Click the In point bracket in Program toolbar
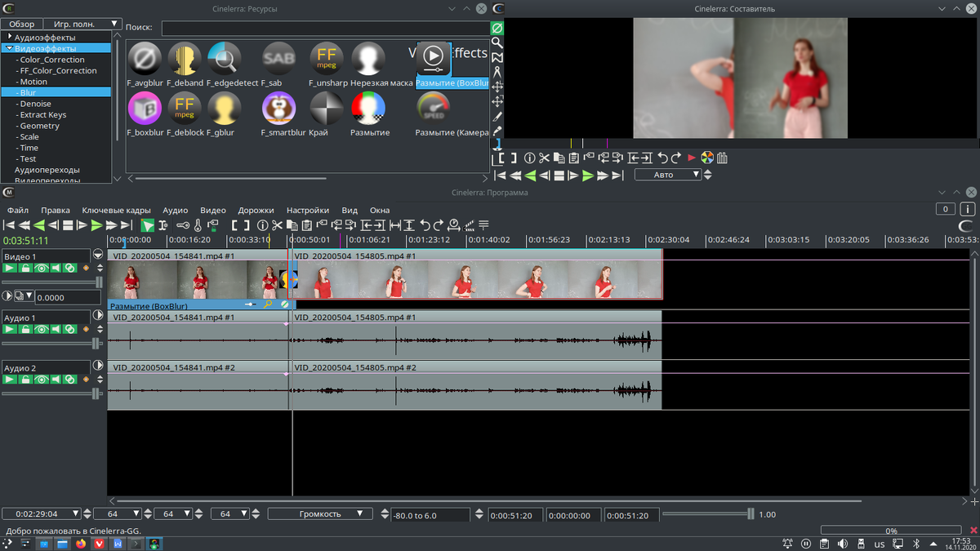980x551 pixels. (x=234, y=225)
